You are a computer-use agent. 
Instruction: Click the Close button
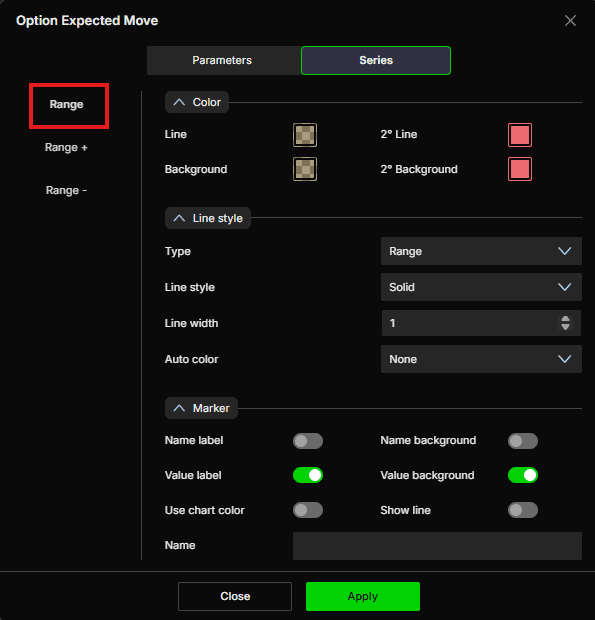(235, 596)
